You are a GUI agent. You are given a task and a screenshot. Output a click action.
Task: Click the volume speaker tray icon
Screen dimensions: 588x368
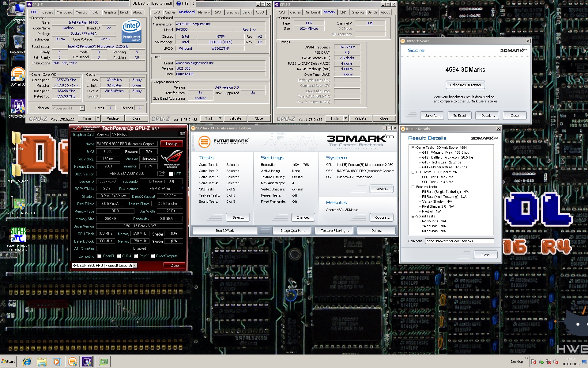[556, 362]
